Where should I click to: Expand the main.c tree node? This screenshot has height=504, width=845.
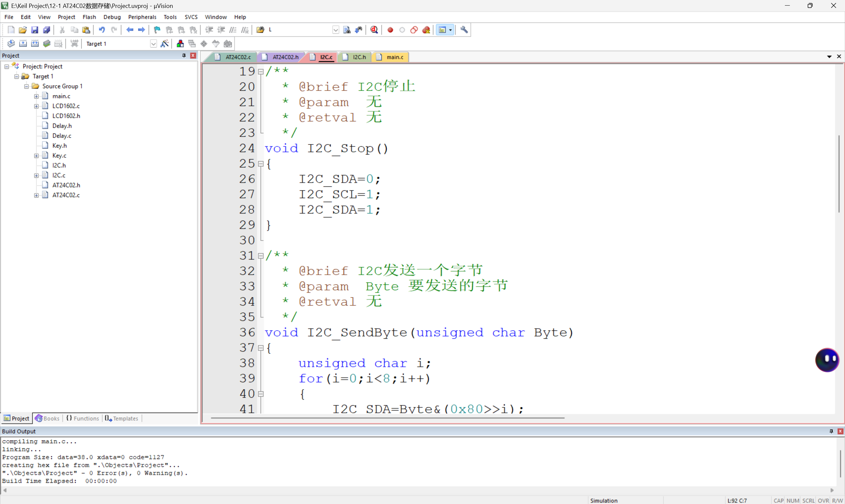[x=36, y=96]
